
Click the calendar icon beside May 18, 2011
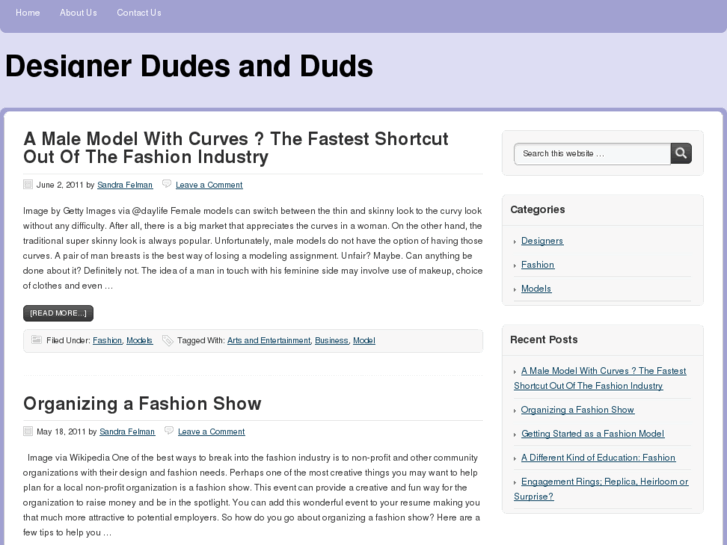point(28,432)
